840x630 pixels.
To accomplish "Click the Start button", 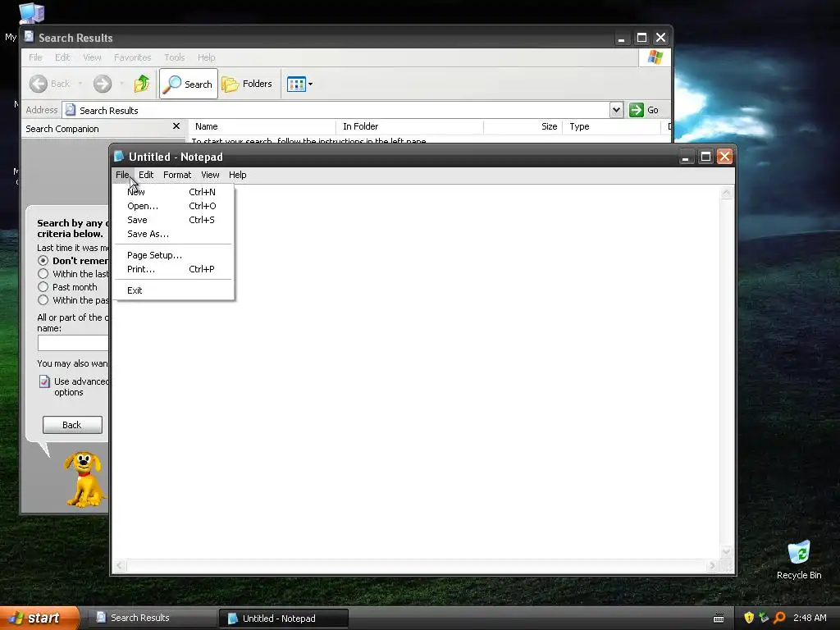I will 39,619.
